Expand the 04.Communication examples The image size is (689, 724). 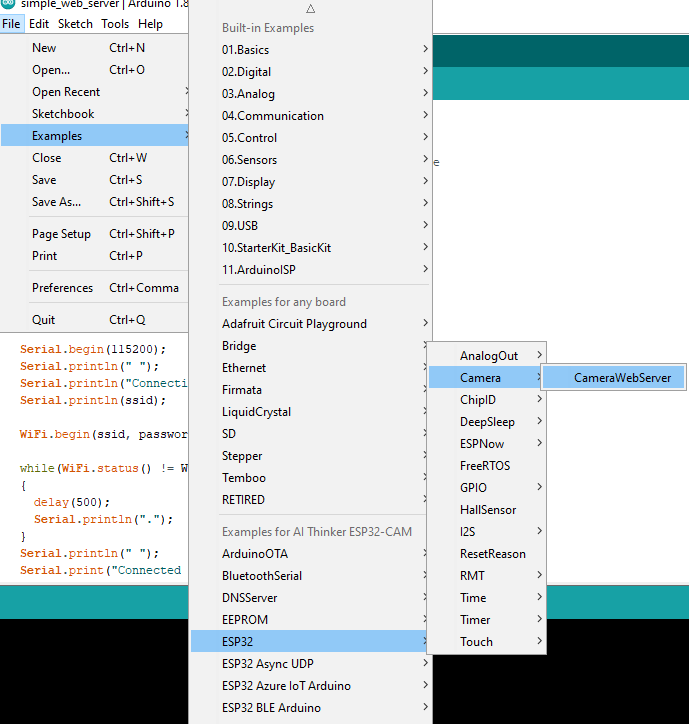[x=310, y=115]
